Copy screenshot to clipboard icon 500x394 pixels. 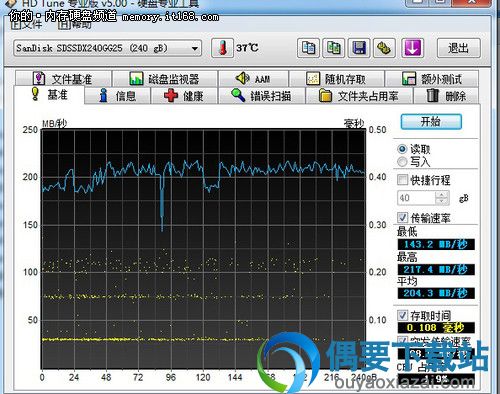(334, 48)
